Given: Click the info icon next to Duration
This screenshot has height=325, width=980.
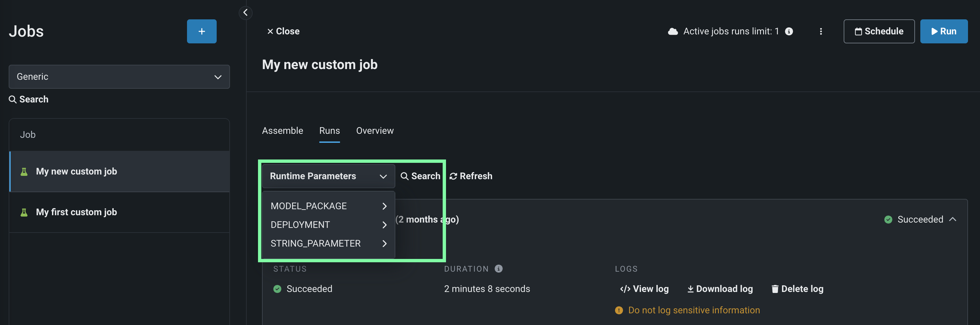Looking at the screenshot, I should click(x=498, y=269).
